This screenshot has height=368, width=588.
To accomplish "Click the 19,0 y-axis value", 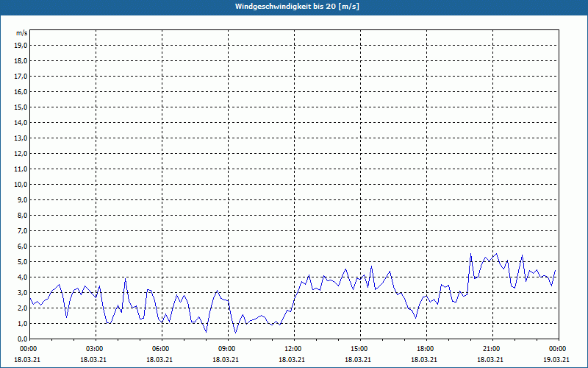I will coord(21,46).
